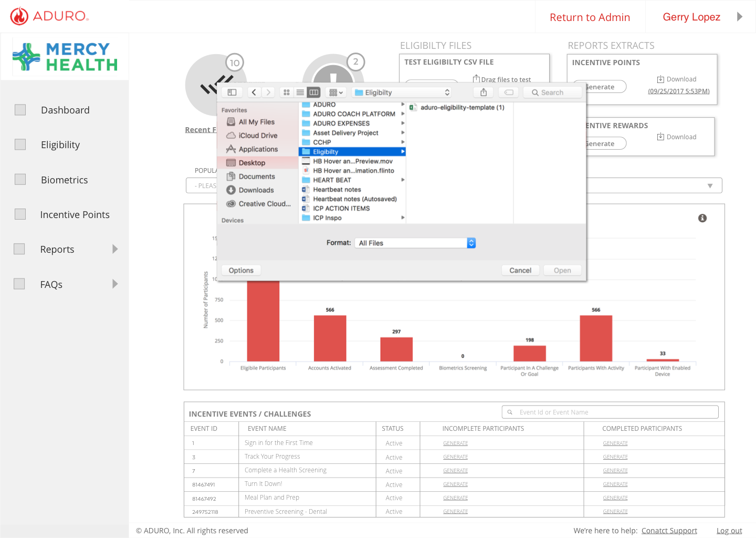Select Desktop in the sidebar
This screenshot has height=538, width=756.
pos(258,163)
